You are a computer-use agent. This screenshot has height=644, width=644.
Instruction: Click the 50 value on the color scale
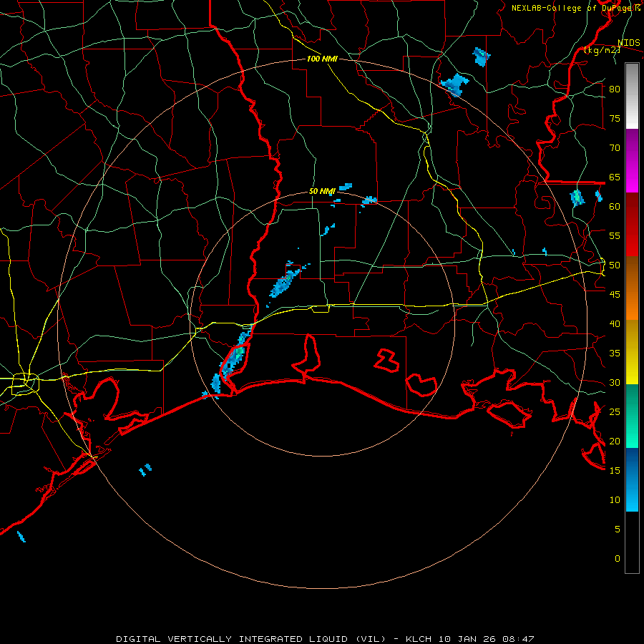pyautogui.click(x=615, y=265)
